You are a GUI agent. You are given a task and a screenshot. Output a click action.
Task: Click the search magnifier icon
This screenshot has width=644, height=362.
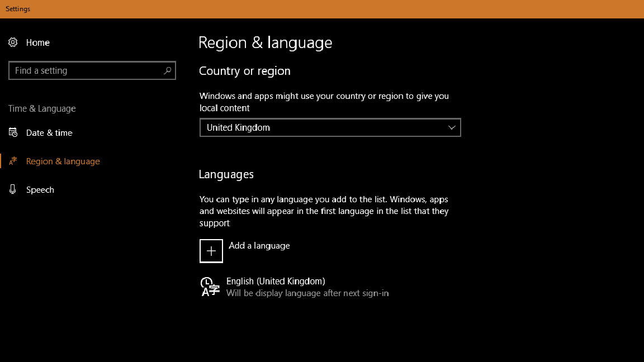coord(167,70)
